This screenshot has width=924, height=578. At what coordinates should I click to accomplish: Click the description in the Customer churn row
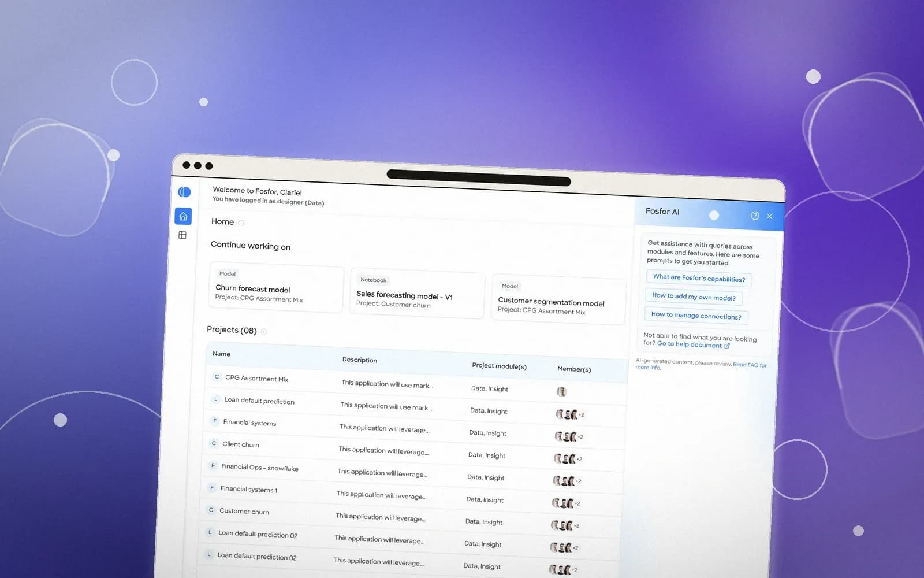[381, 517]
